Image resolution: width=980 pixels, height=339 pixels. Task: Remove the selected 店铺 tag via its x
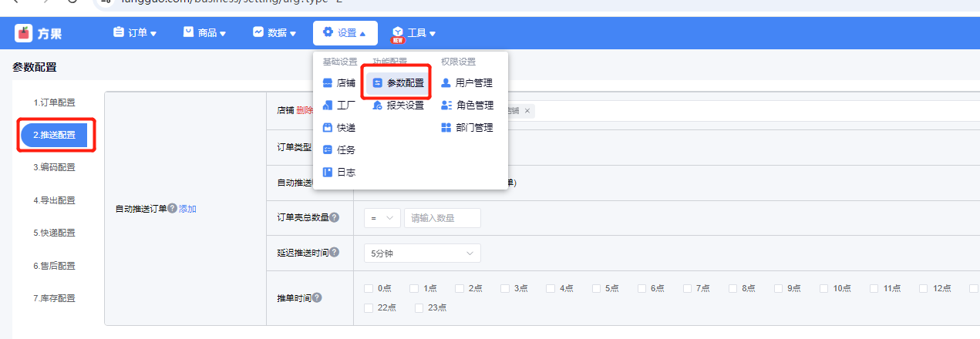(x=527, y=111)
